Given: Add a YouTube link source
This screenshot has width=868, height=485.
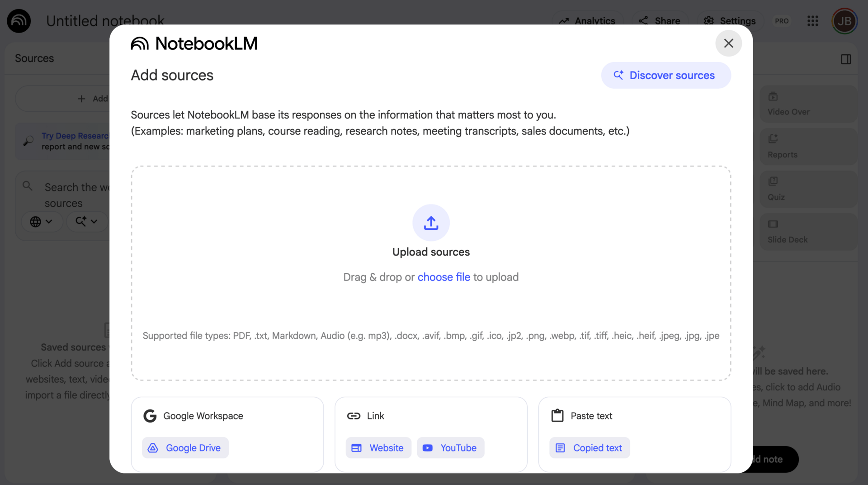Looking at the screenshot, I should coord(450,448).
